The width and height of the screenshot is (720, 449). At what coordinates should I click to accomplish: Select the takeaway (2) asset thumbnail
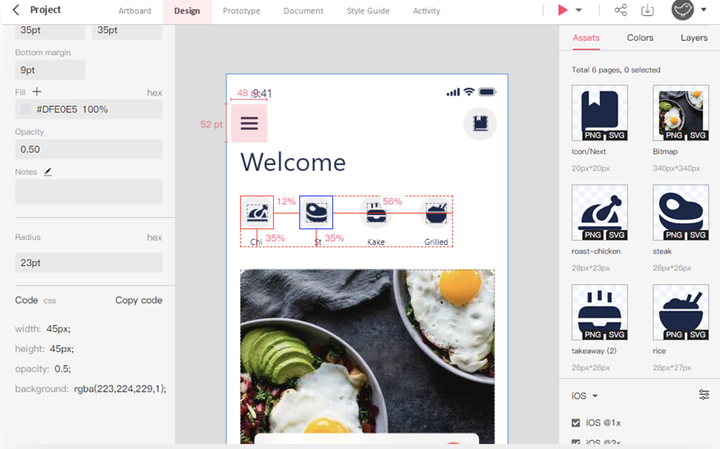600,312
